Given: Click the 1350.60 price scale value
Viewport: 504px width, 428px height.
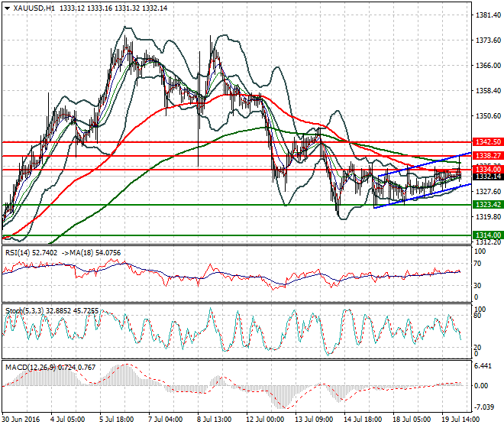Looking at the screenshot, I should coord(488,116).
